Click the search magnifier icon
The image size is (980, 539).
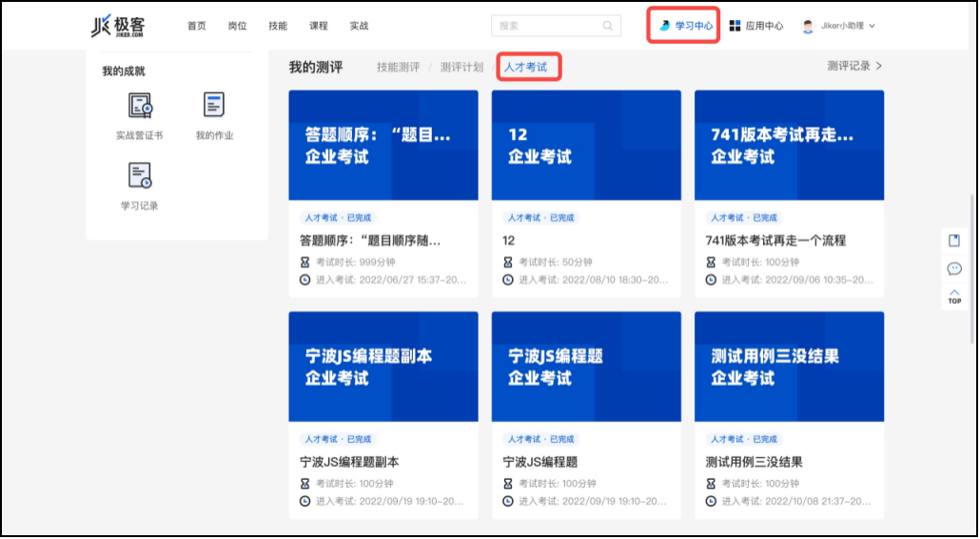point(607,27)
